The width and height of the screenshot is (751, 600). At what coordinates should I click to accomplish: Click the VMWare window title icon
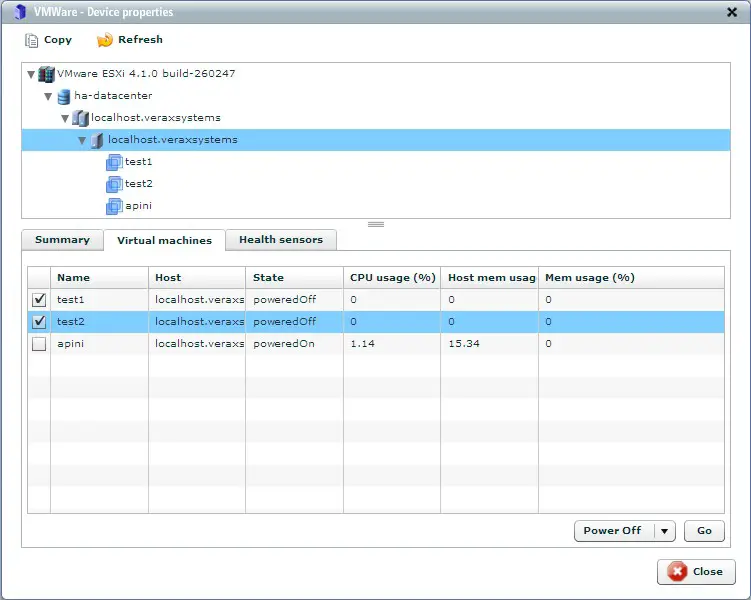coord(20,12)
